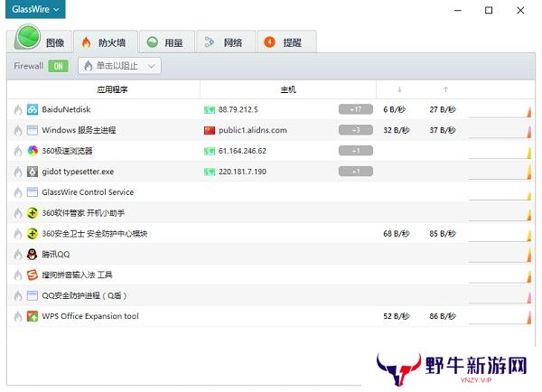Block WPS Office Expansion tool flame icon

click(18, 317)
